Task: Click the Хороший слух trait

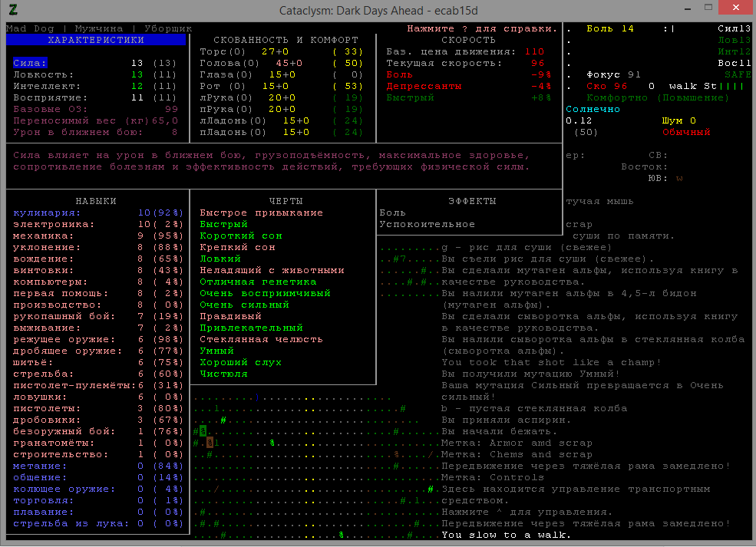Action: click(x=240, y=362)
